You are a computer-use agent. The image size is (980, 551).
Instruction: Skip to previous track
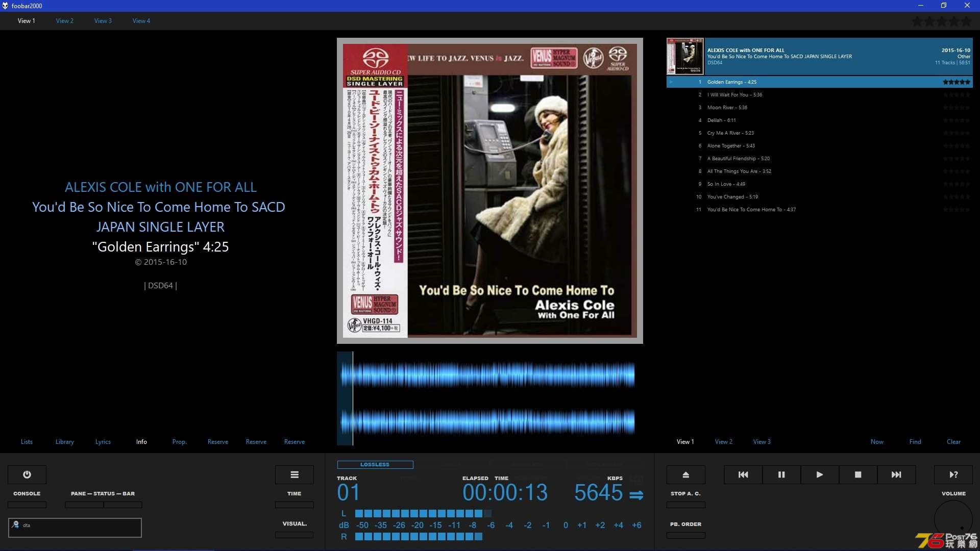(743, 474)
